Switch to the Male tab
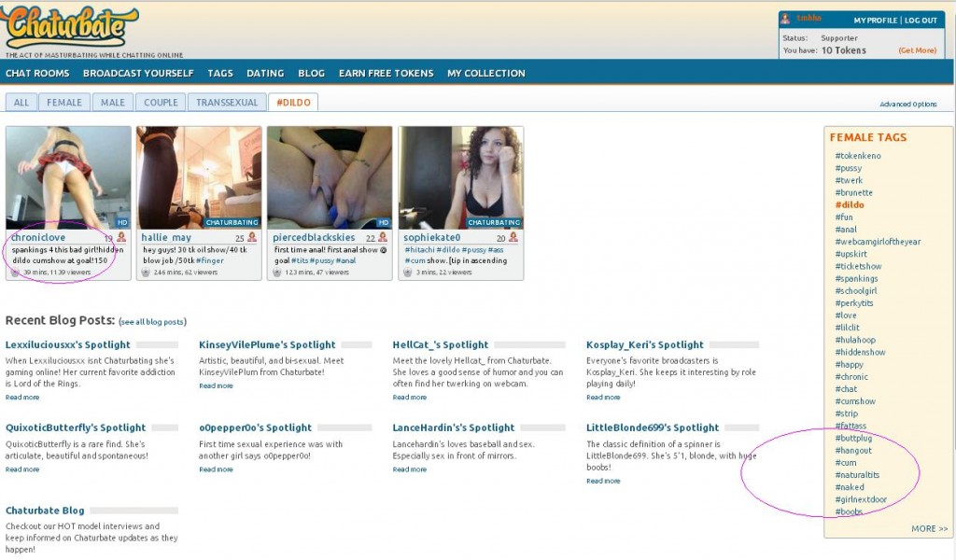Image resolution: width=956 pixels, height=560 pixels. tap(113, 103)
